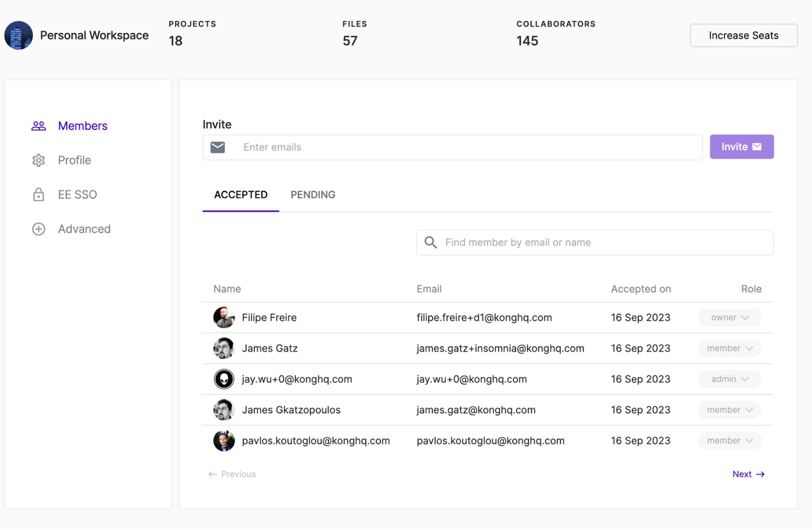Click jay.wu's alien avatar
Image resolution: width=812 pixels, height=530 pixels.
pyautogui.click(x=224, y=379)
